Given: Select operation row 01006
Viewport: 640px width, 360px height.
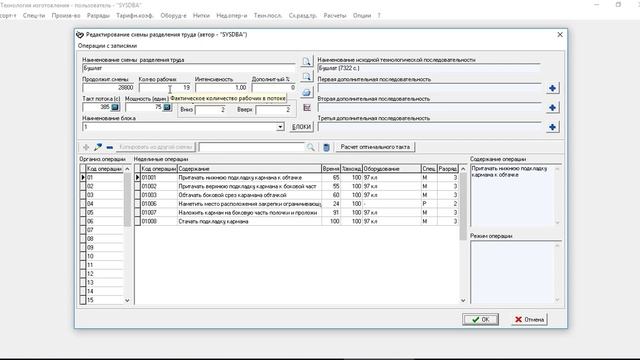Looking at the screenshot, I should tap(299, 204).
